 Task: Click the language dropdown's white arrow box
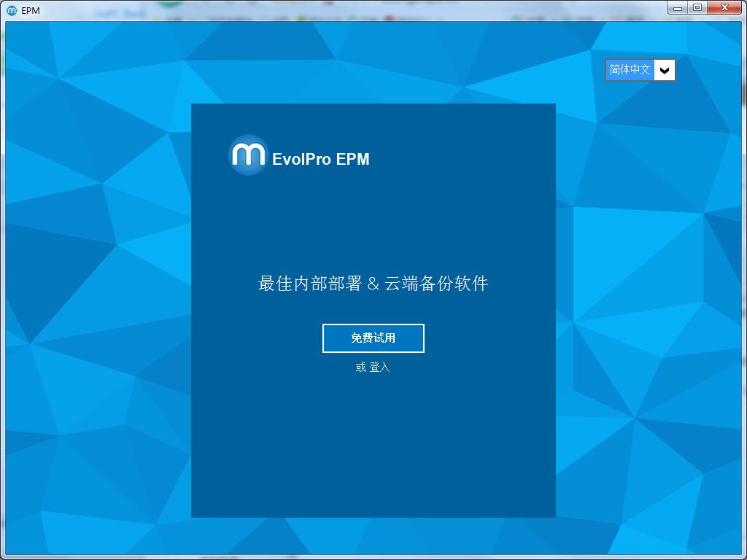pyautogui.click(x=664, y=70)
